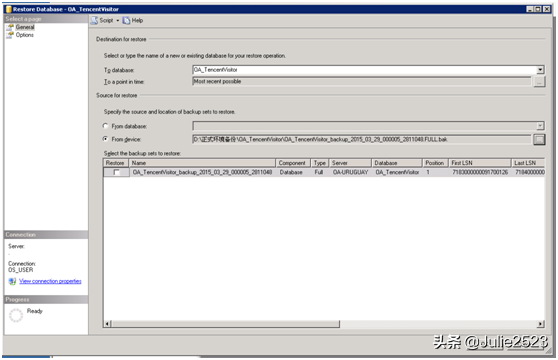
Task: Click the General page icon
Action: pos(10,27)
